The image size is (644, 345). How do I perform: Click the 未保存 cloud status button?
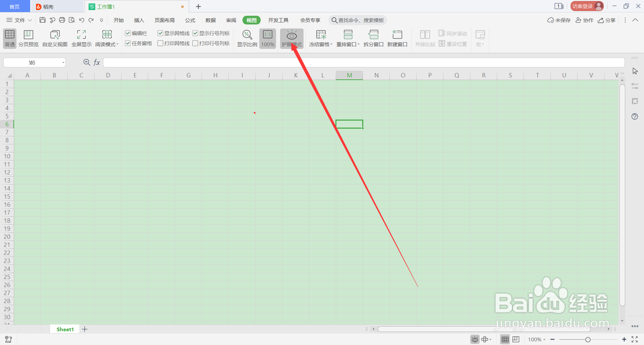tap(559, 20)
